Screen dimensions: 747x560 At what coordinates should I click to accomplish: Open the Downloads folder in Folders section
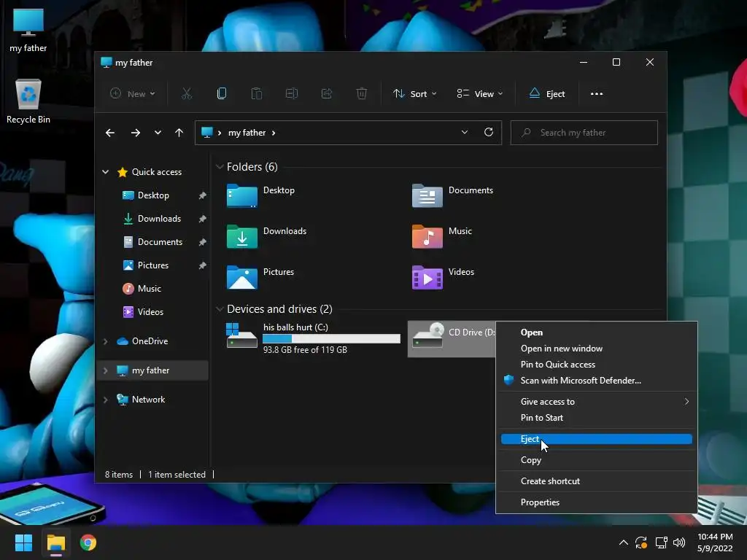point(242,236)
